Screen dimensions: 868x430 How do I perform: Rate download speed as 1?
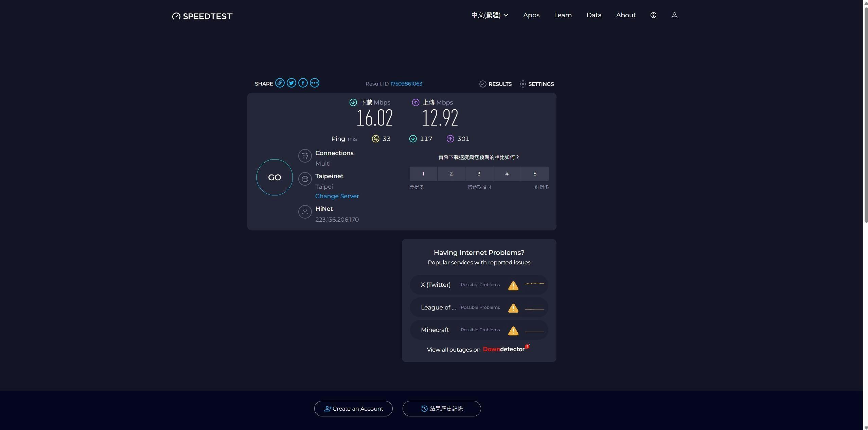click(x=423, y=173)
